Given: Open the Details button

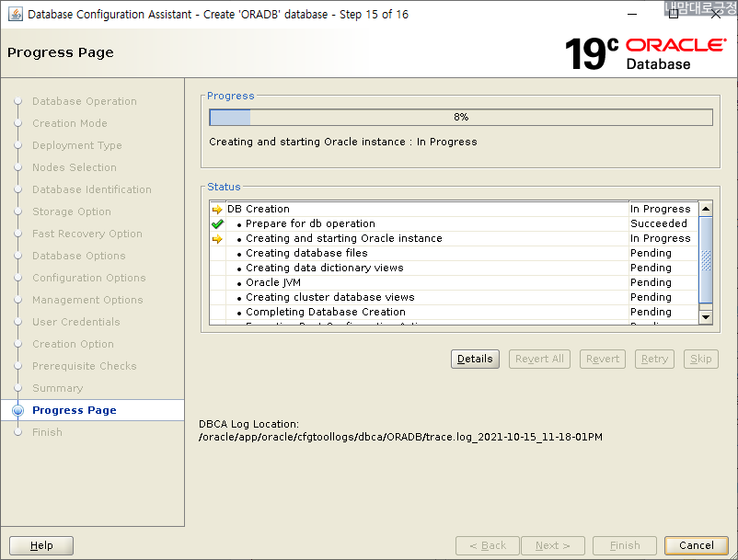Looking at the screenshot, I should (475, 359).
